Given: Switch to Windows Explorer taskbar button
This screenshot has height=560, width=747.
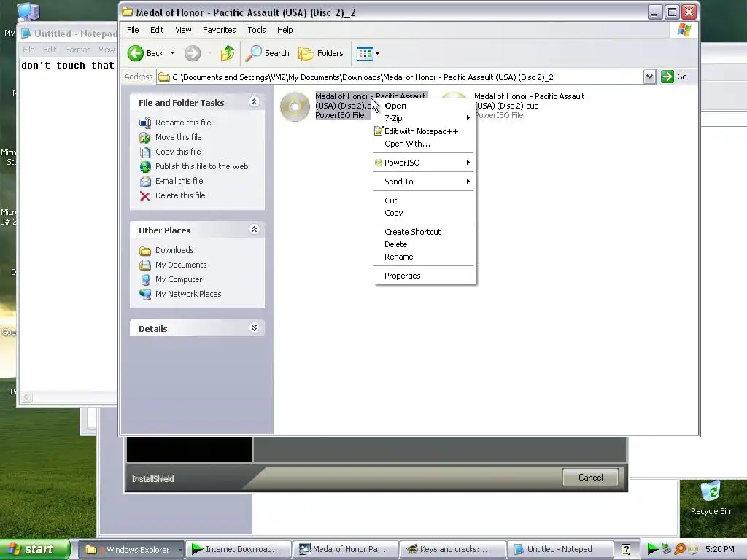Looking at the screenshot, I should [x=130, y=550].
